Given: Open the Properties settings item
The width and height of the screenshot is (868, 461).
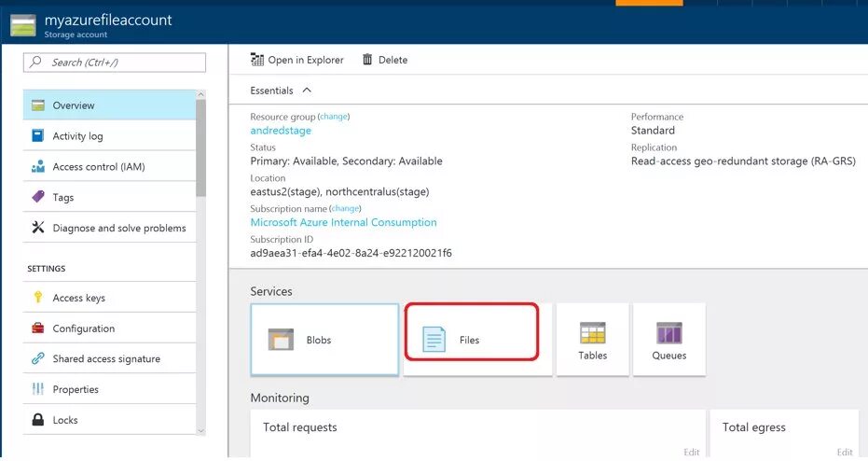Looking at the screenshot, I should (110, 389).
